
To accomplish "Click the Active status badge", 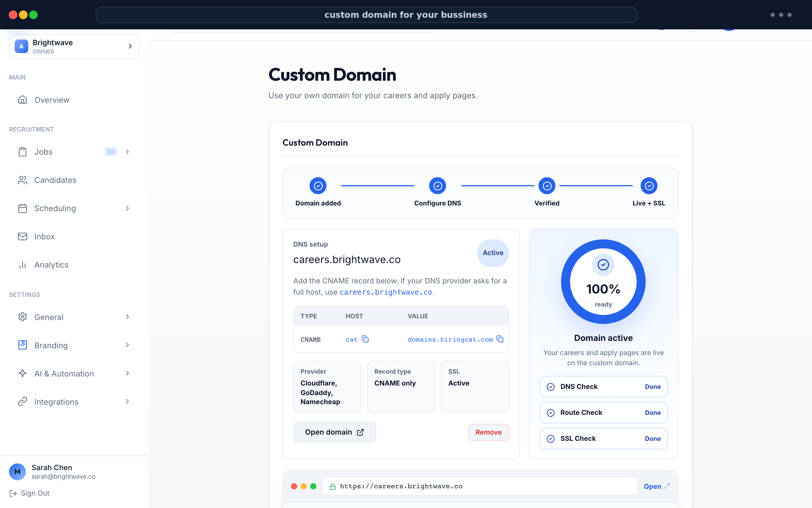I will click(x=493, y=253).
